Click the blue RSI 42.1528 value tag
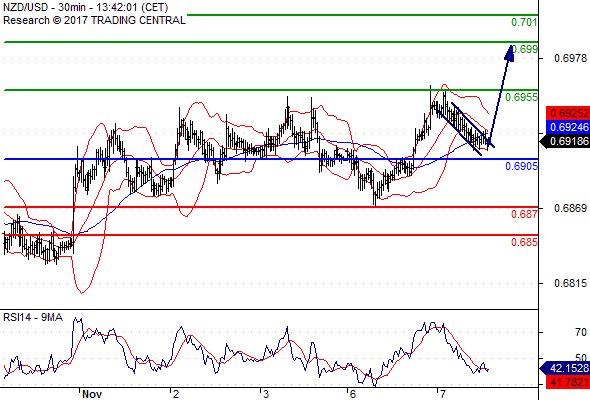The width and height of the screenshot is (590, 400). tap(564, 368)
